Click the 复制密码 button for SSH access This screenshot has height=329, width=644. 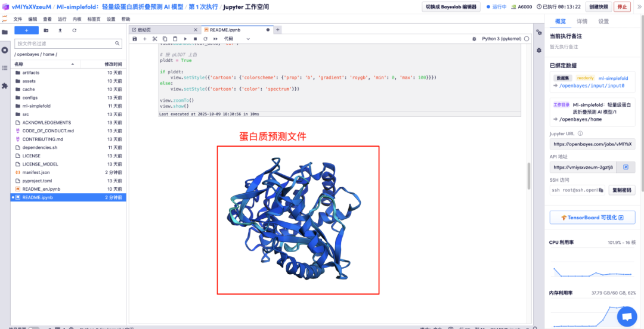(x=621, y=190)
